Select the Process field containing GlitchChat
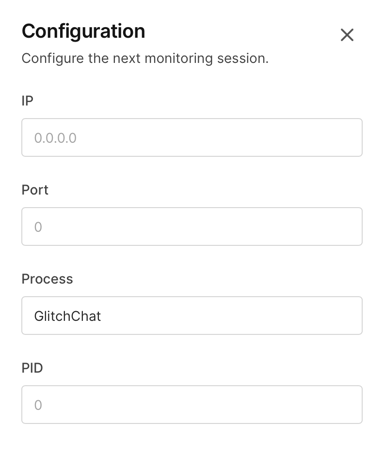This screenshot has width=384, height=452. pos(192,315)
